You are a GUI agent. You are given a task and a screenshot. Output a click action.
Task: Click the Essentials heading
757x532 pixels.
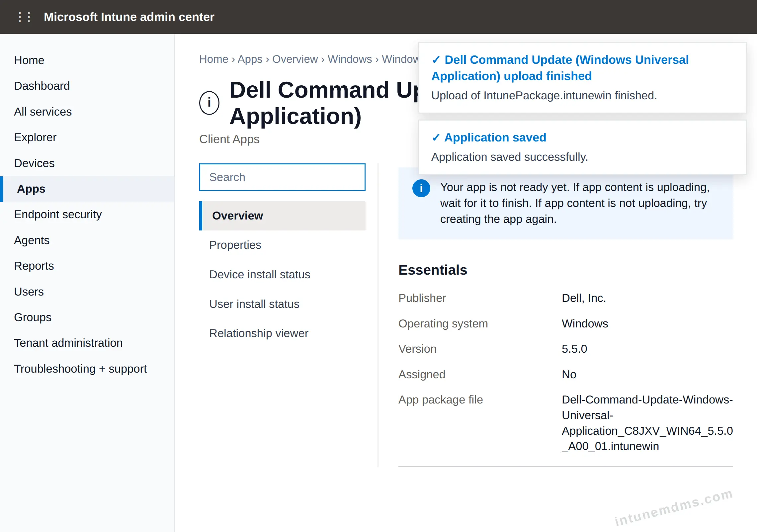[433, 270]
